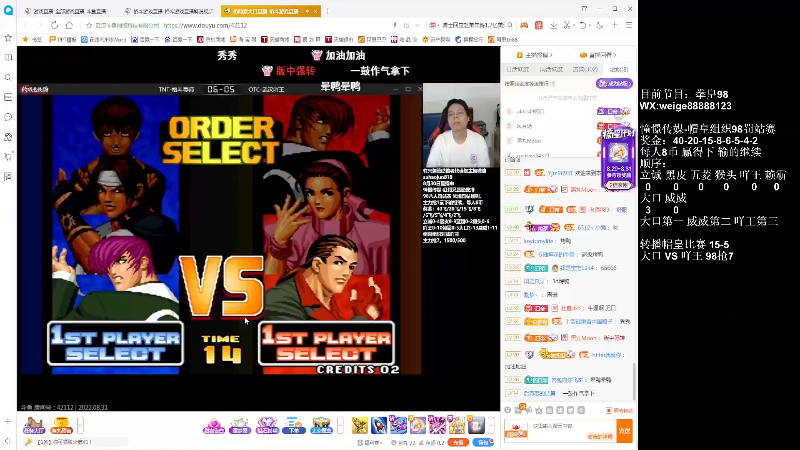This screenshot has height=450, width=800.
Task: Click the scissors screenshot tool icon
Action: [567, 25]
